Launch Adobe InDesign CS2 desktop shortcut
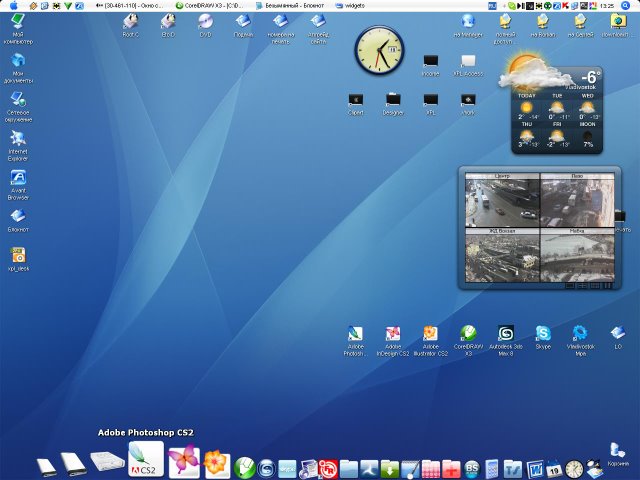The width and height of the screenshot is (640, 480). pyautogui.click(x=393, y=341)
